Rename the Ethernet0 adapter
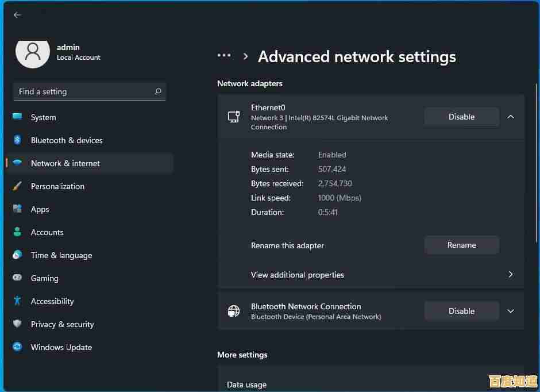 coord(461,245)
